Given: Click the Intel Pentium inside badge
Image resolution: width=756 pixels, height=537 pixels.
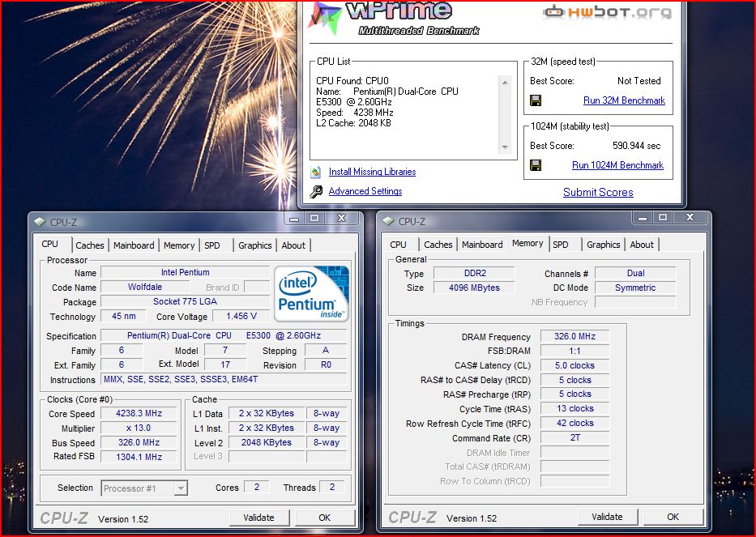Looking at the screenshot, I should [311, 293].
